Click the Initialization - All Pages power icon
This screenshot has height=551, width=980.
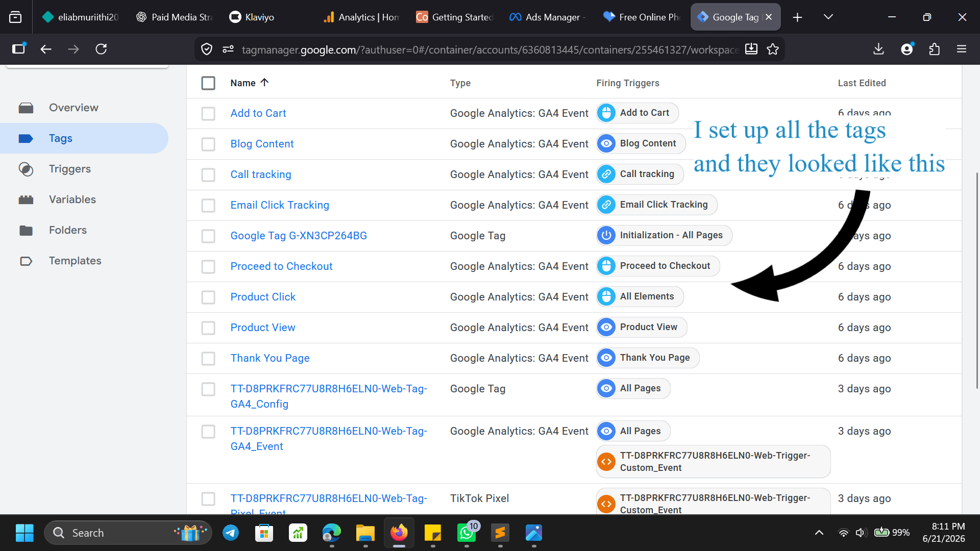point(606,235)
